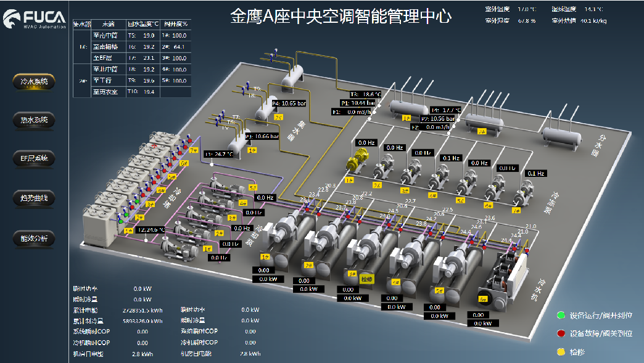
Task: Select the 2# water collector tank
Action: [266, 109]
